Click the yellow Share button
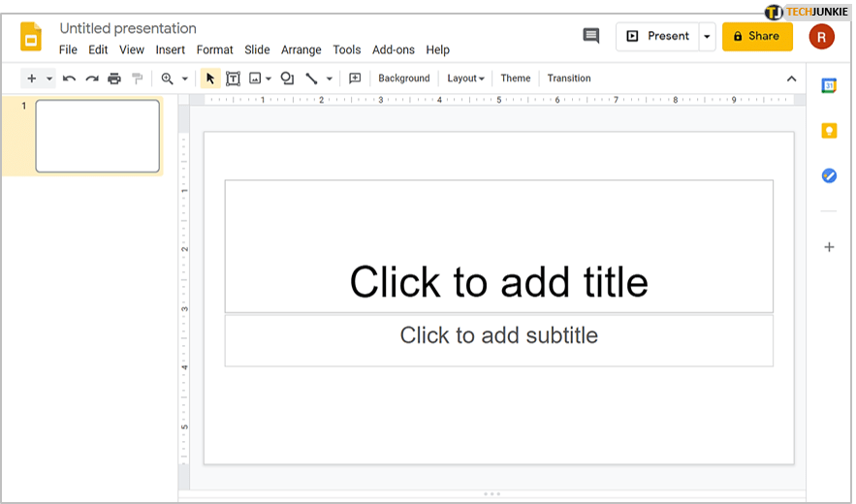 coord(757,37)
